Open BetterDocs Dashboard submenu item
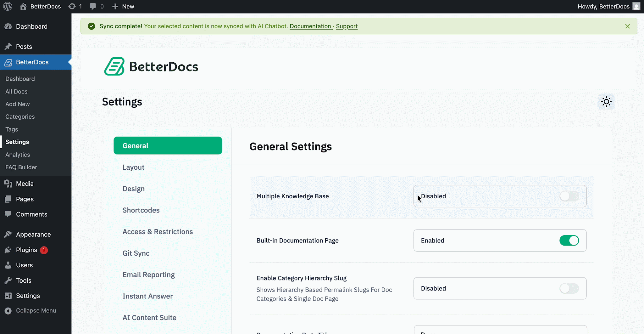 point(20,79)
